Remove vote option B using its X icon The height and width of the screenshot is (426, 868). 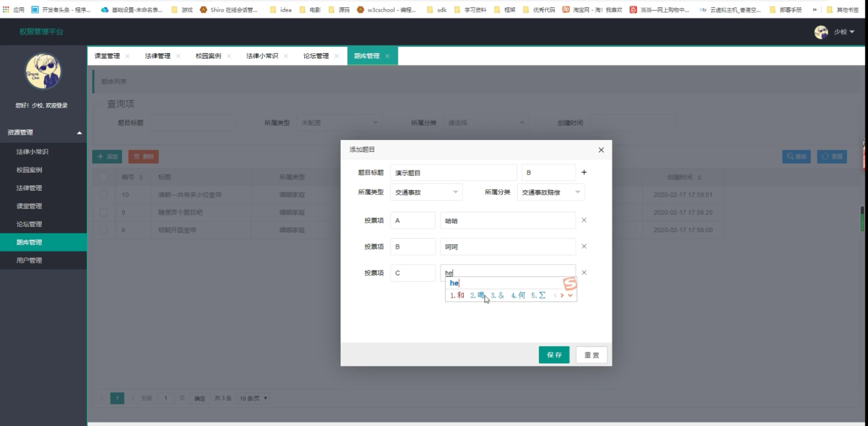tap(584, 246)
